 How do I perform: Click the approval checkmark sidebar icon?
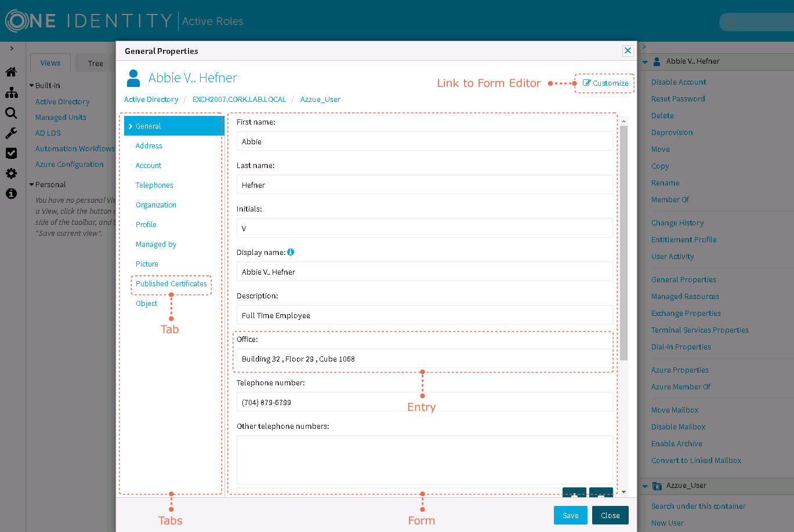[x=11, y=154]
